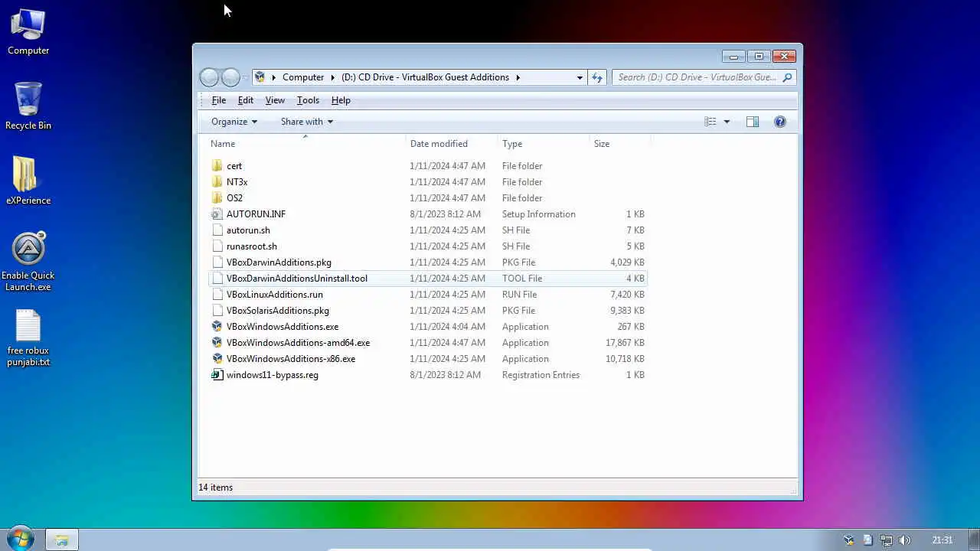Select the NT3x folder icon

click(217, 182)
